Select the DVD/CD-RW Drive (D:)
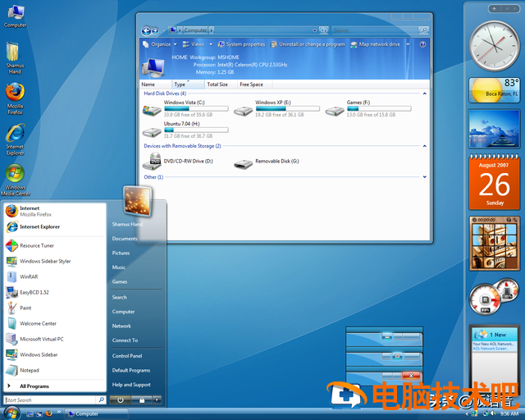The image size is (525, 420). (178, 161)
